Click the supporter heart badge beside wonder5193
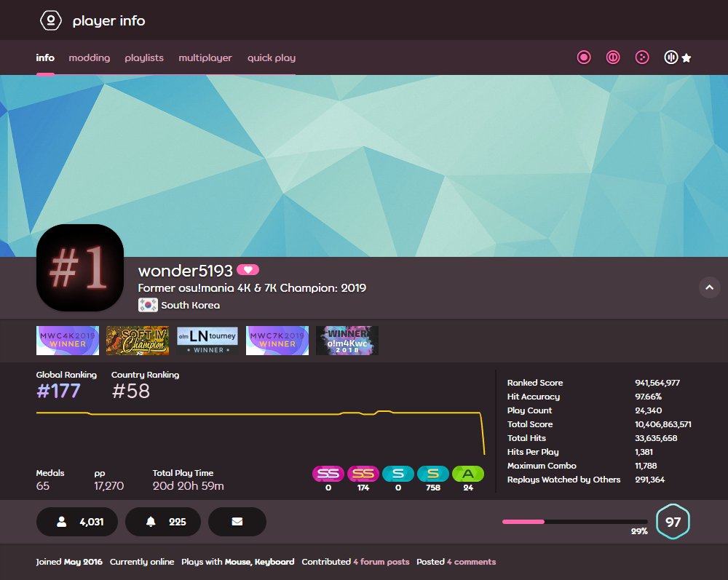The height and width of the screenshot is (580, 728). 248,270
